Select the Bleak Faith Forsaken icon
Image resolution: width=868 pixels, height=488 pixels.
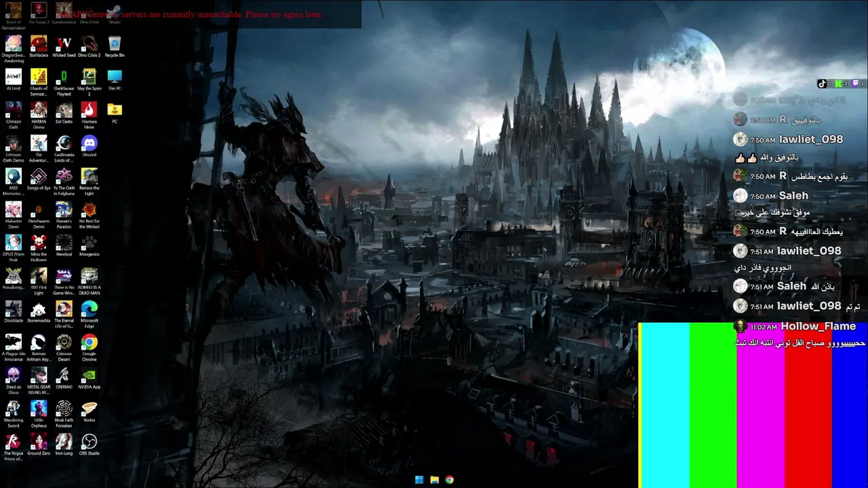[64, 413]
